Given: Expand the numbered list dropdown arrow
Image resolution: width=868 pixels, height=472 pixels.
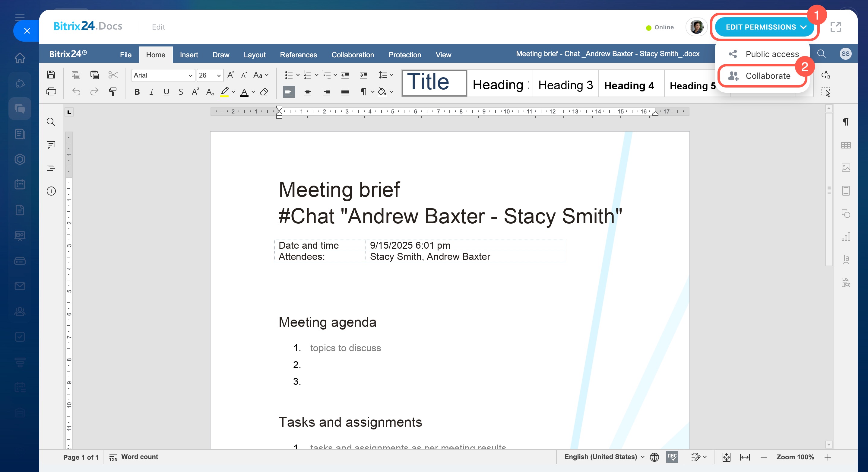Looking at the screenshot, I should point(316,75).
